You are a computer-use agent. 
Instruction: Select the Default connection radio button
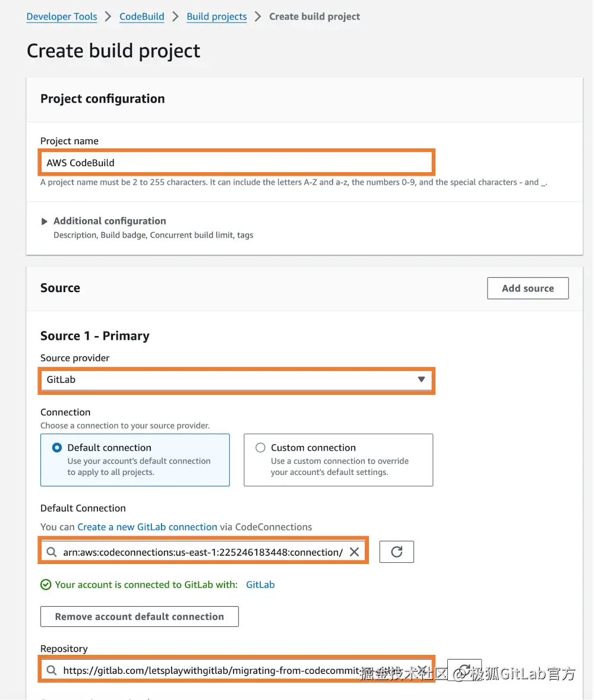pos(57,448)
